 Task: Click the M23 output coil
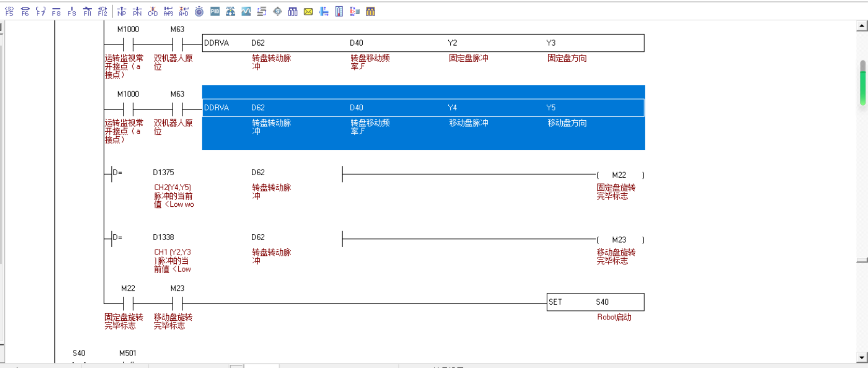pos(620,240)
